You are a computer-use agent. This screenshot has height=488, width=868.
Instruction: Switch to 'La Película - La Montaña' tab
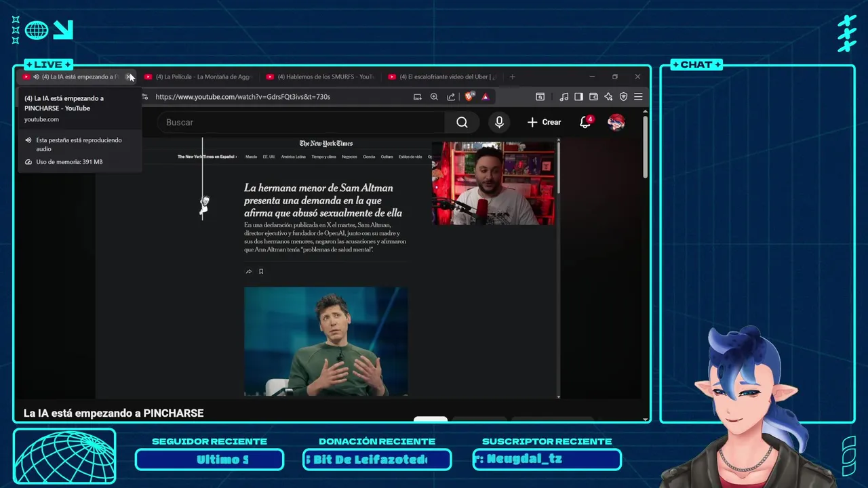197,77
